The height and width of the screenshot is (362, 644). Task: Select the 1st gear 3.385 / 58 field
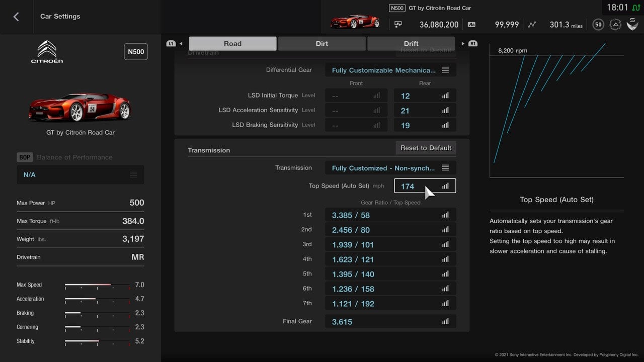[x=391, y=215]
